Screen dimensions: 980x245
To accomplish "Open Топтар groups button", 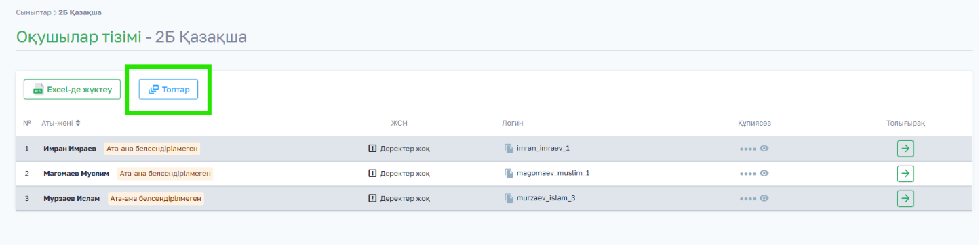I will 168,90.
